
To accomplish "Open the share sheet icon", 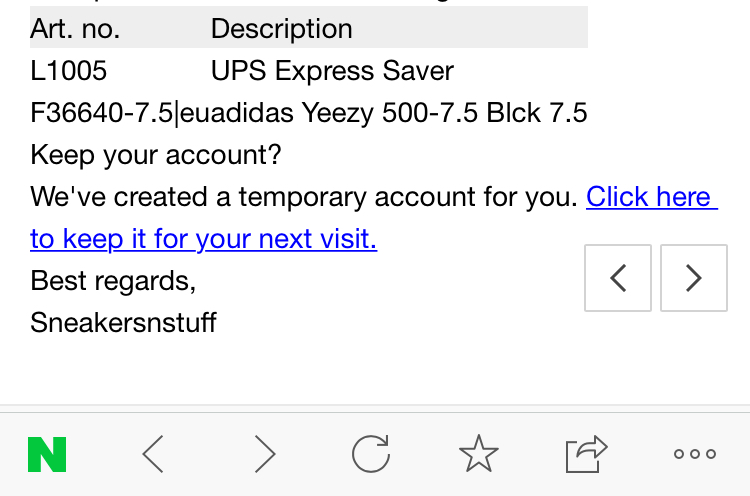I will coord(586,455).
